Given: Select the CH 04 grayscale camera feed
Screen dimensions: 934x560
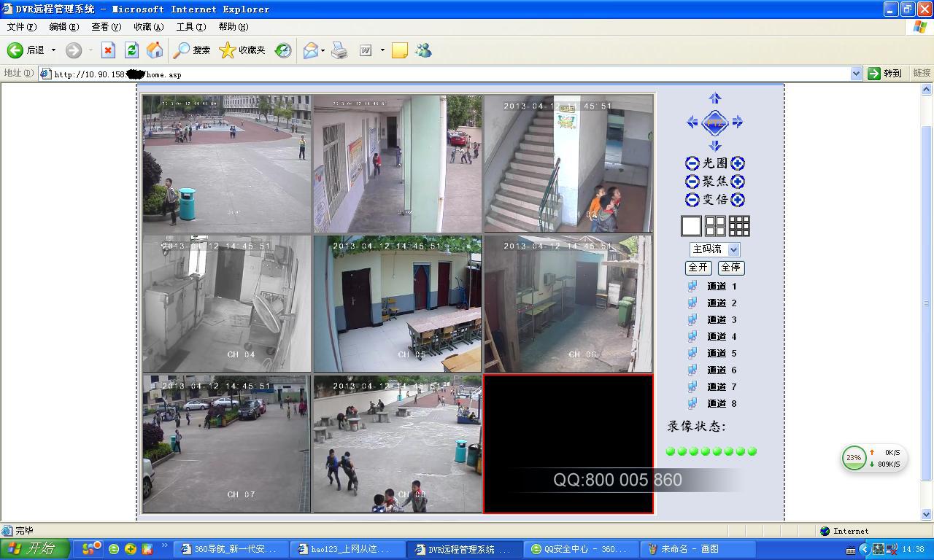Looking at the screenshot, I should 227,303.
